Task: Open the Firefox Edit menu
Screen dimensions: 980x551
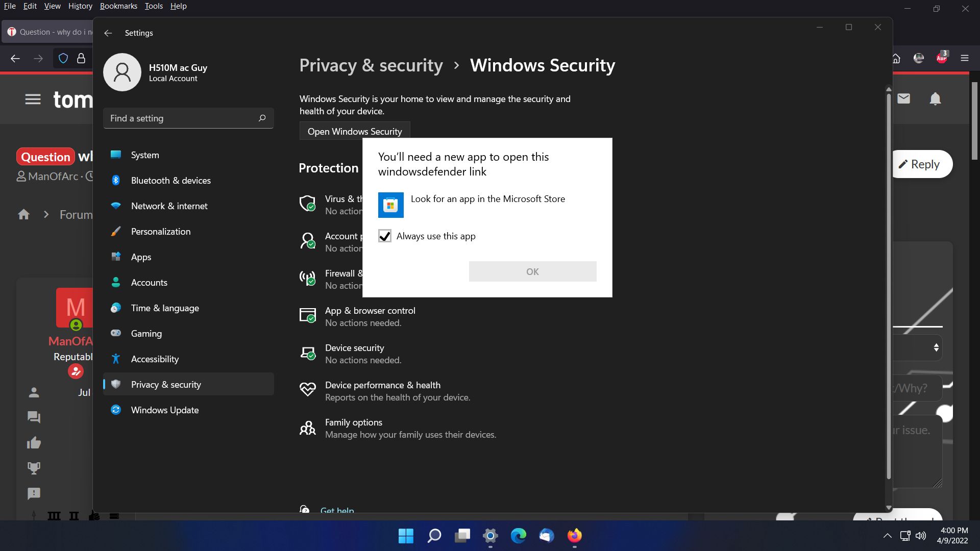Action: pyautogui.click(x=30, y=6)
